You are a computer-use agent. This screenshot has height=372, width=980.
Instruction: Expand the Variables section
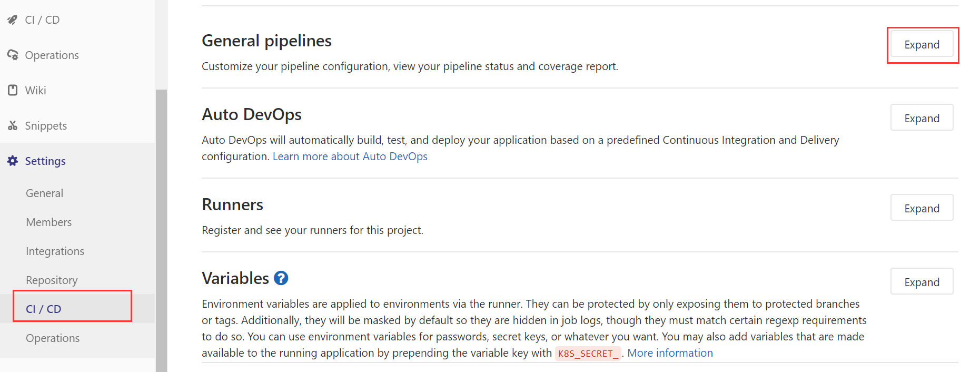coord(922,282)
